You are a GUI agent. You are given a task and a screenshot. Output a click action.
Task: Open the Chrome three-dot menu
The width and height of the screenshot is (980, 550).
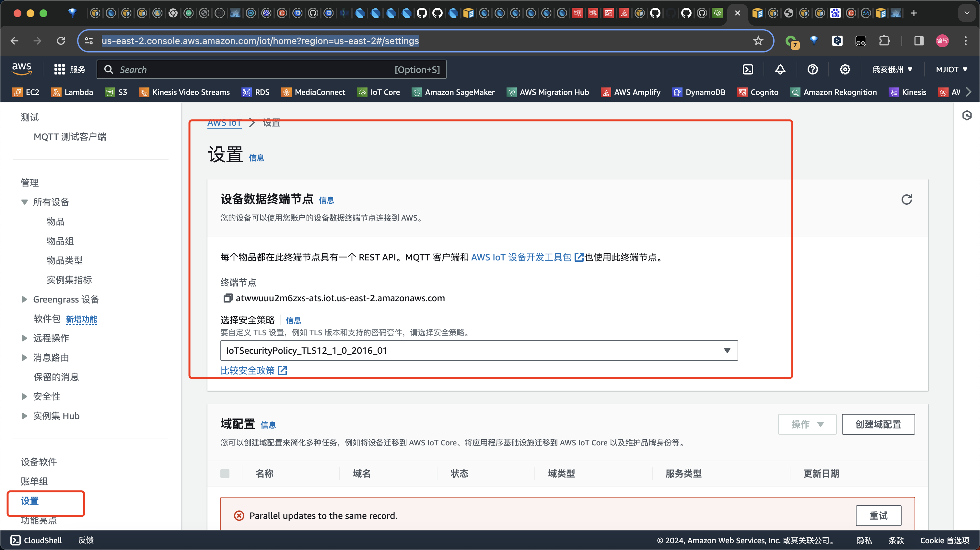[965, 41]
